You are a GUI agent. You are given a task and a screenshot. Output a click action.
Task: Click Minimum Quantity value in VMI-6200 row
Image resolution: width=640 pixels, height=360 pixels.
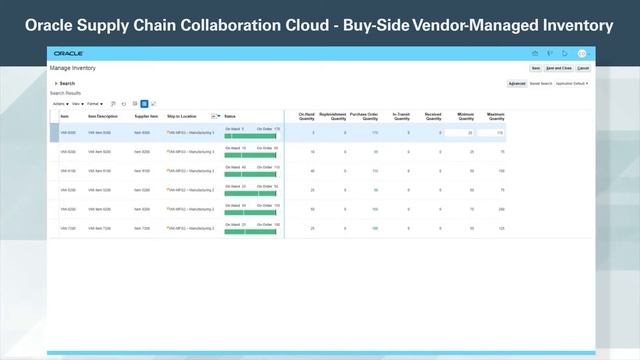471,209
